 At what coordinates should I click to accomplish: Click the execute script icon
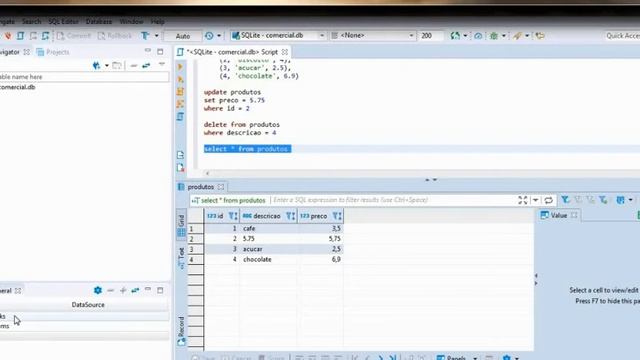pos(180,91)
